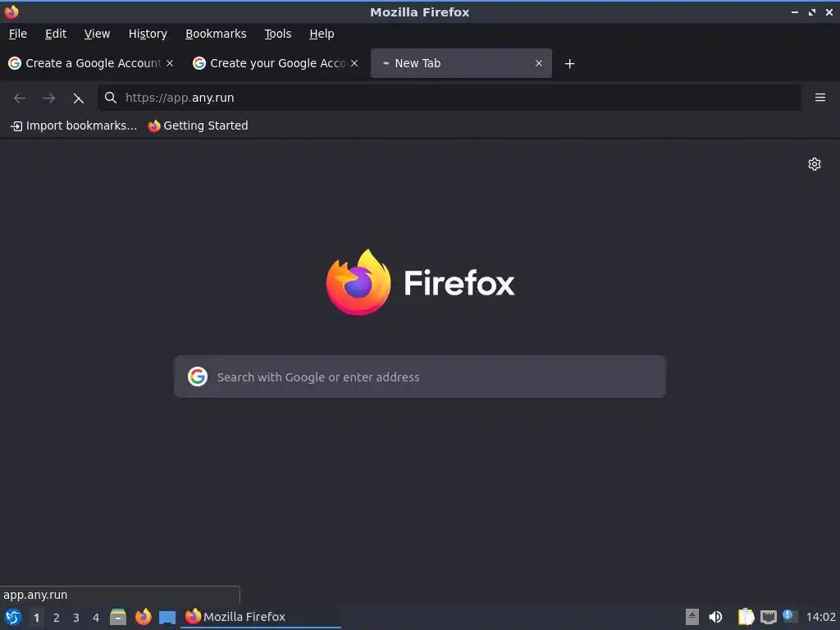Image resolution: width=840 pixels, height=630 pixels.
Task: Open the Help menu
Action: 322,34
